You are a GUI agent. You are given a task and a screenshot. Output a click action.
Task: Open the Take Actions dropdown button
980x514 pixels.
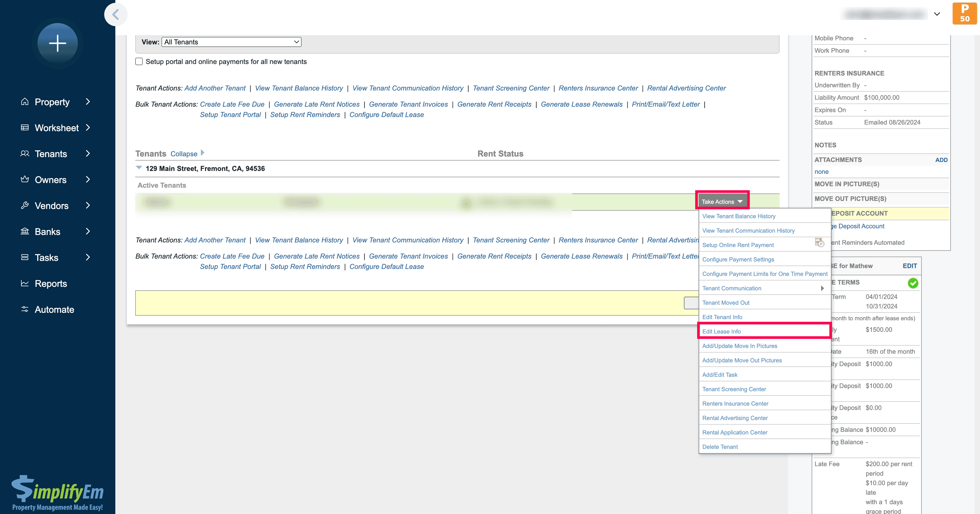pos(722,201)
